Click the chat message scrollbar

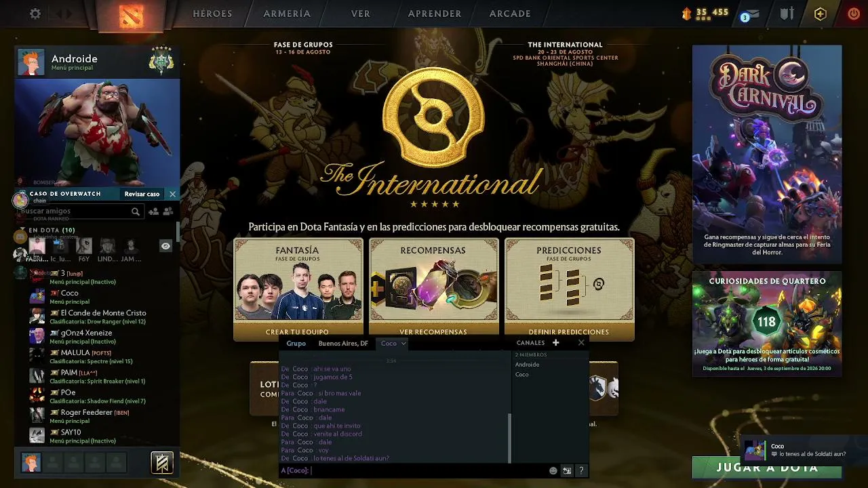509,437
